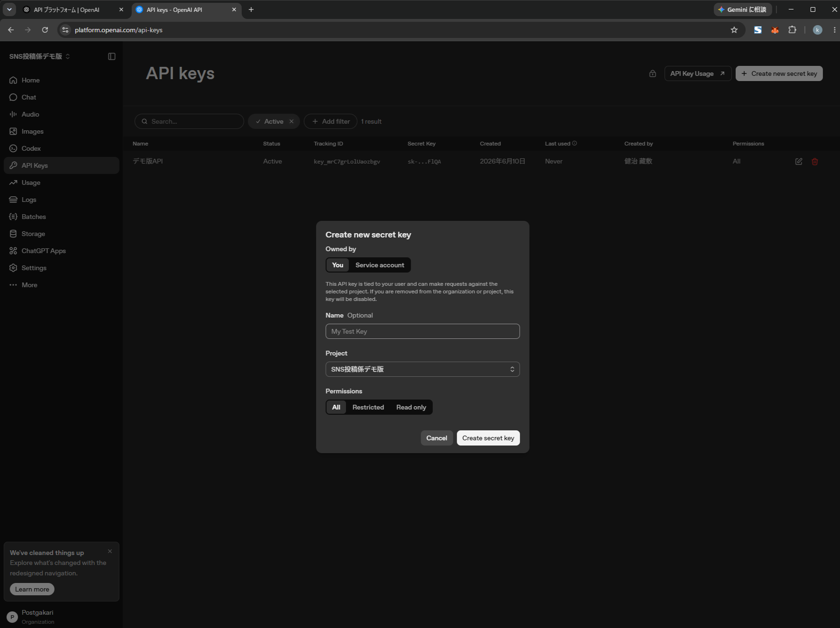Open project switcher SNS投稿係デモ版 in the sidebar

(40, 56)
